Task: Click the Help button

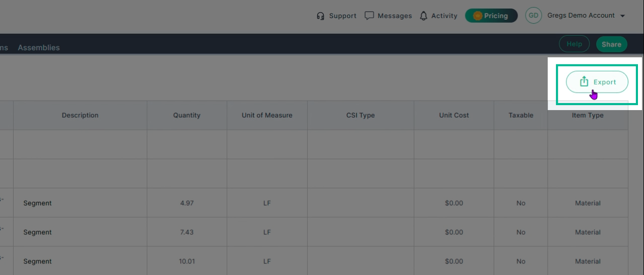Action: point(574,44)
